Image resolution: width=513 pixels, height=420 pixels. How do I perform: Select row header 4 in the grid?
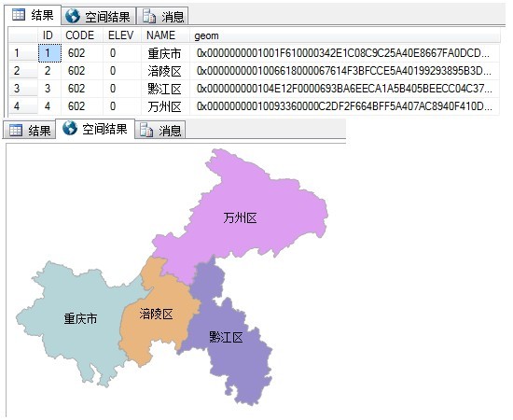(x=23, y=106)
